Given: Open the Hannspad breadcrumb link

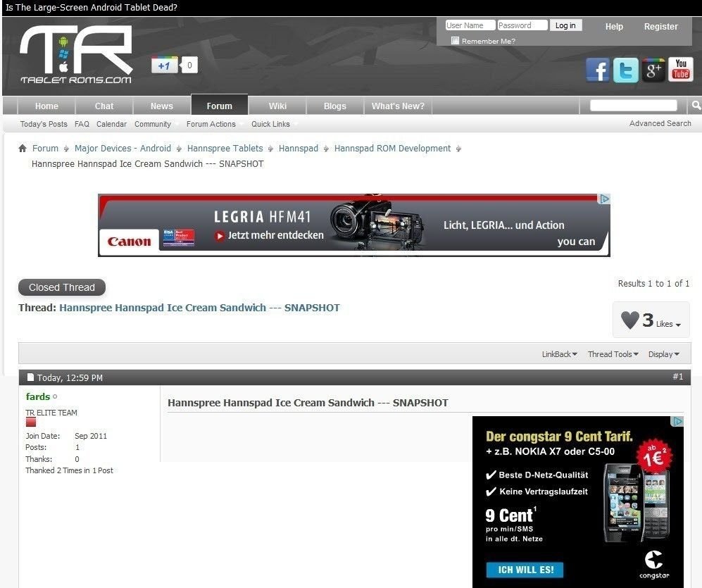Looking at the screenshot, I should [x=298, y=148].
